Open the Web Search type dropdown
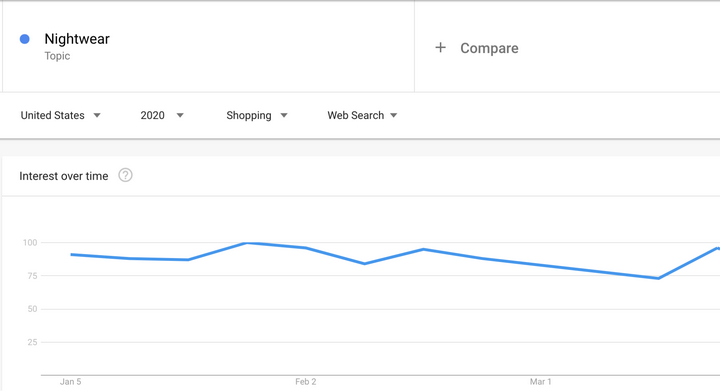720x391 pixels. [362, 115]
